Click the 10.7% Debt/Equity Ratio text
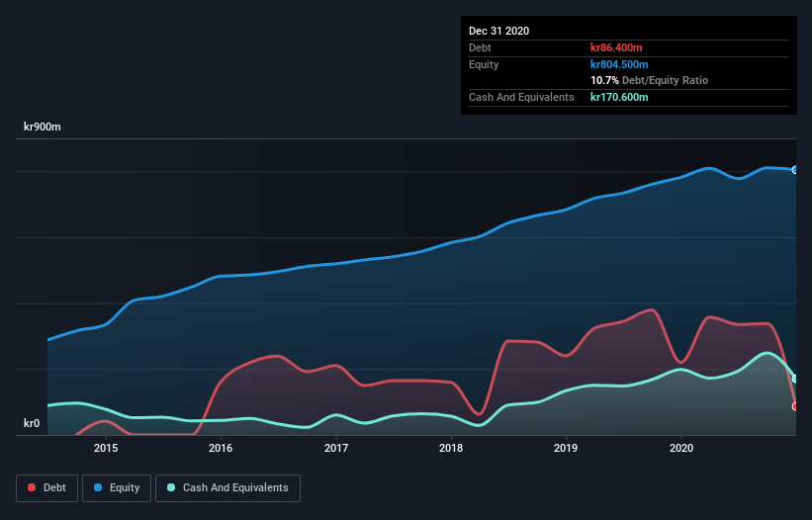Image resolution: width=812 pixels, height=520 pixels. point(650,81)
